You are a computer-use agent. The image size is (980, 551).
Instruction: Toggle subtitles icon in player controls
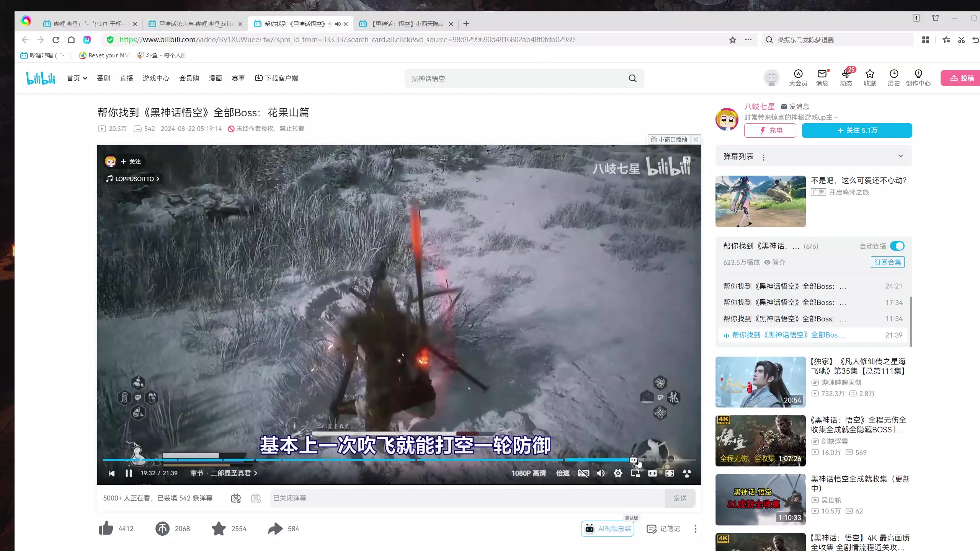[583, 473]
